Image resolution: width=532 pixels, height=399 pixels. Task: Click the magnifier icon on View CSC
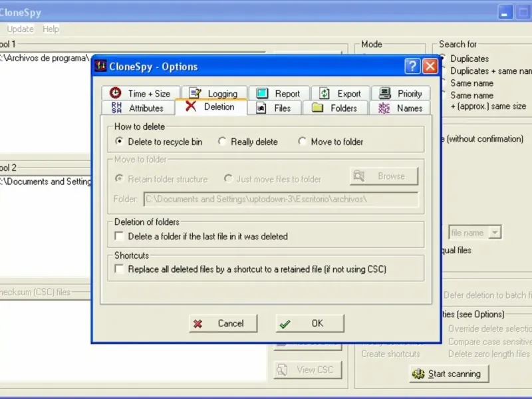(x=282, y=370)
